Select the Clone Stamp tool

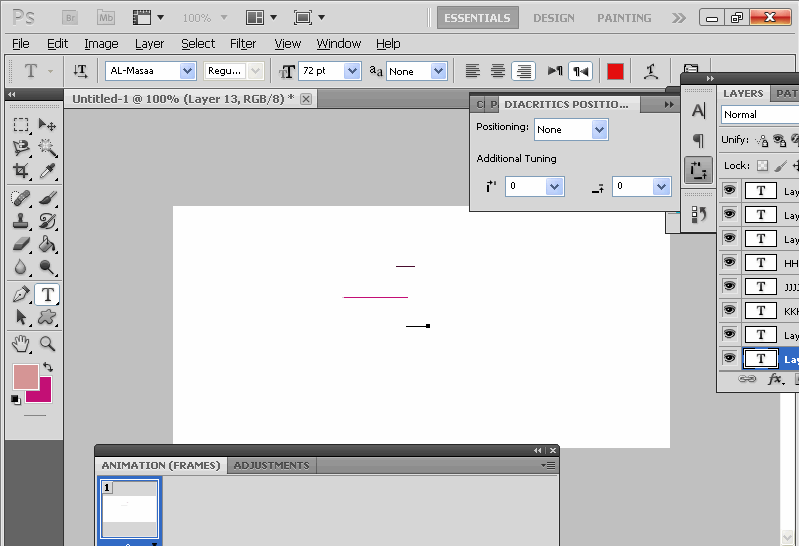click(x=21, y=221)
